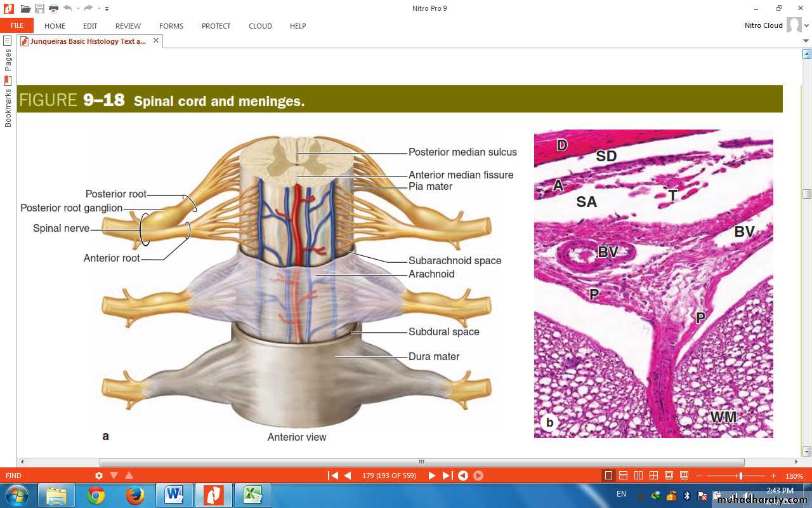Click the Save icon in quick access toolbar
The width and height of the screenshot is (812, 508).
click(39, 8)
